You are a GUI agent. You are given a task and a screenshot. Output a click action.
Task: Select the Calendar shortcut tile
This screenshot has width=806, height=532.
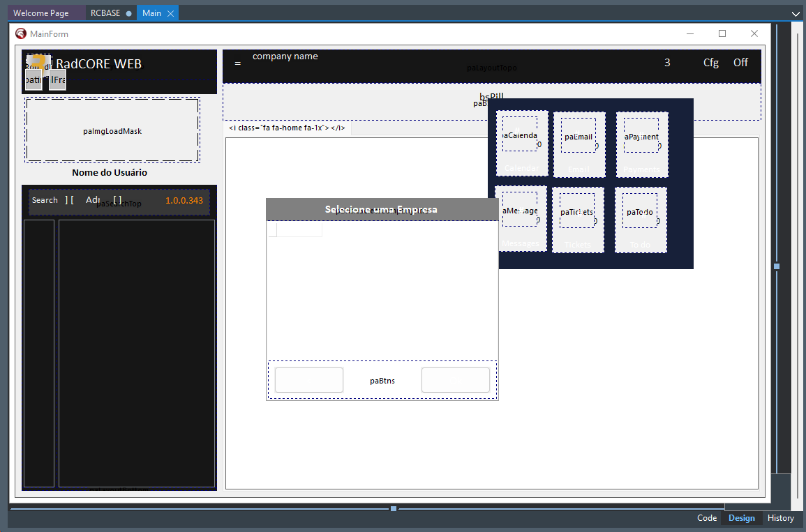pyautogui.click(x=522, y=144)
